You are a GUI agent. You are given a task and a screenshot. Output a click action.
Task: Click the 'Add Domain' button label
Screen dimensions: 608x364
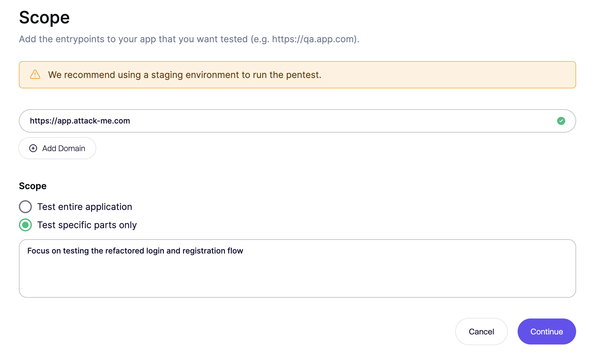64,148
